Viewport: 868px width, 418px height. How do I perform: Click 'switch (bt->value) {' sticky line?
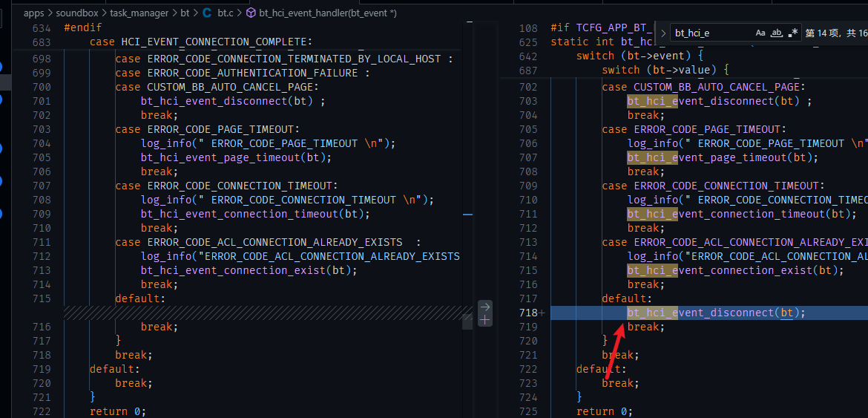click(666, 71)
